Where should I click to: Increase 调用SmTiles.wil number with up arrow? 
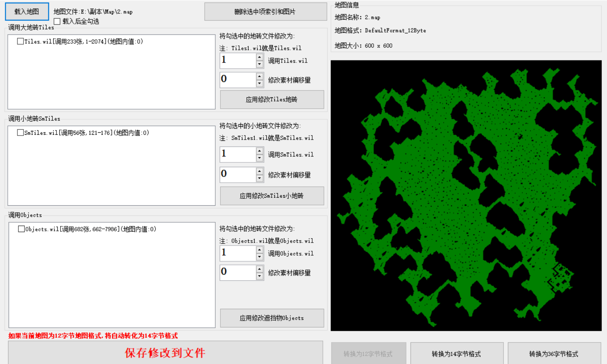point(259,151)
